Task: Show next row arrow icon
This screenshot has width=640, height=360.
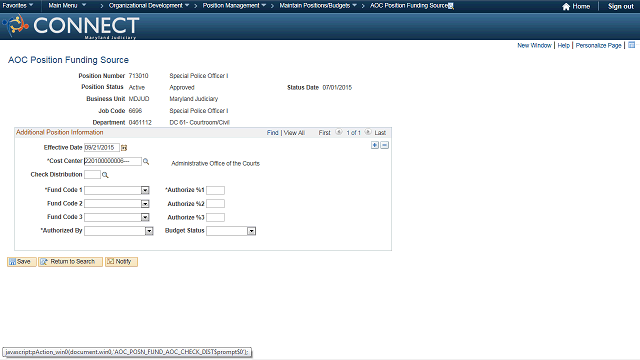Action: [x=368, y=132]
